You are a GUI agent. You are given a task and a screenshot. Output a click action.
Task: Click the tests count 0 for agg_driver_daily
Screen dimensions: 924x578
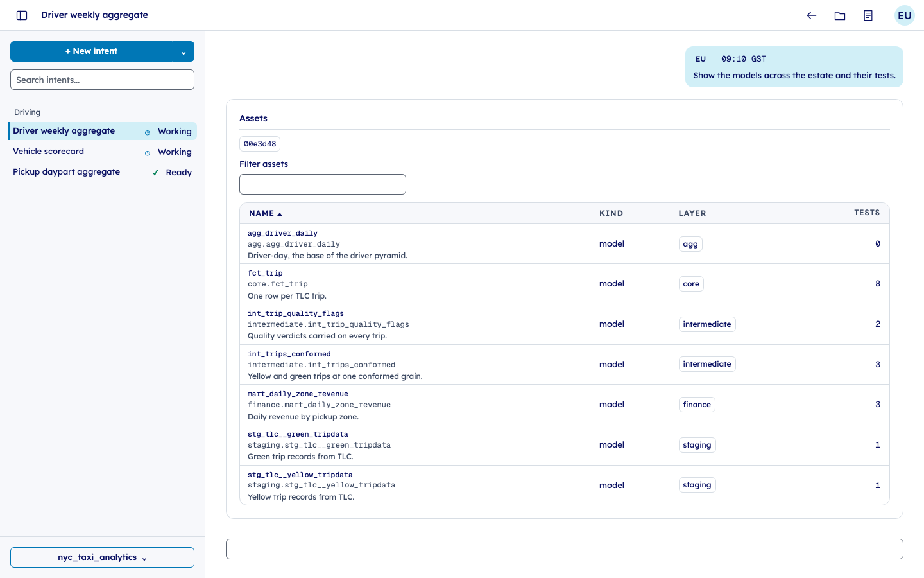click(x=878, y=244)
